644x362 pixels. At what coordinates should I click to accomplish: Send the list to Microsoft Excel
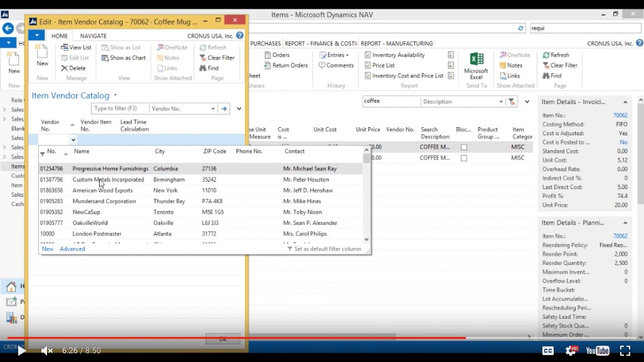(x=476, y=66)
